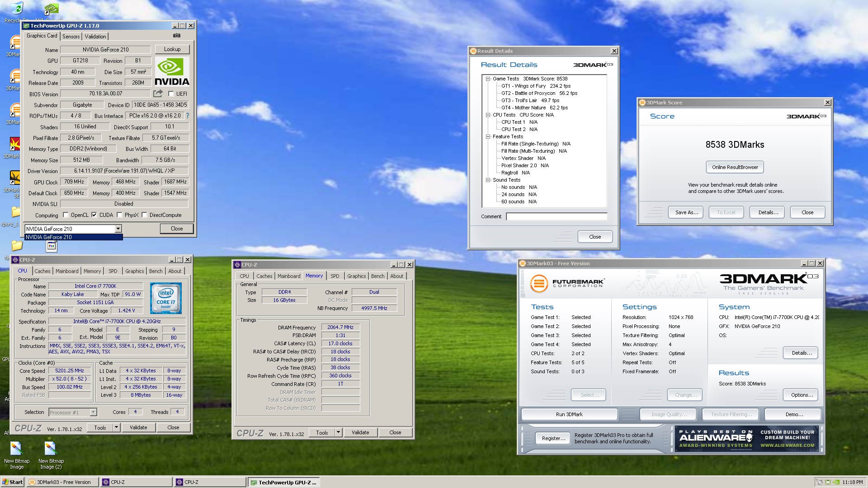Screen dimensions: 868x488
Task: Click the small application file icon below GPU-Z
Action: pyautogui.click(x=52, y=246)
